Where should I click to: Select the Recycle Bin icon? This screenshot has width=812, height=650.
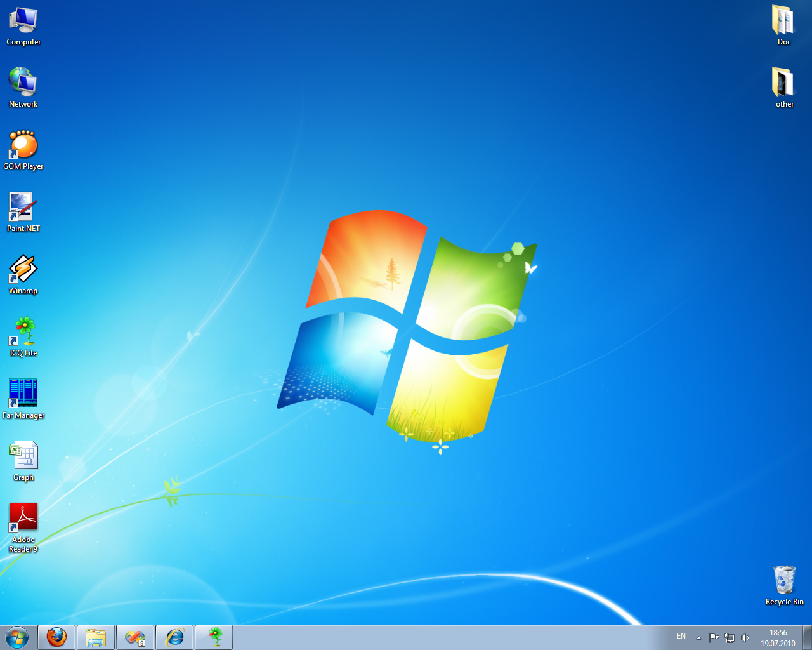click(x=785, y=586)
